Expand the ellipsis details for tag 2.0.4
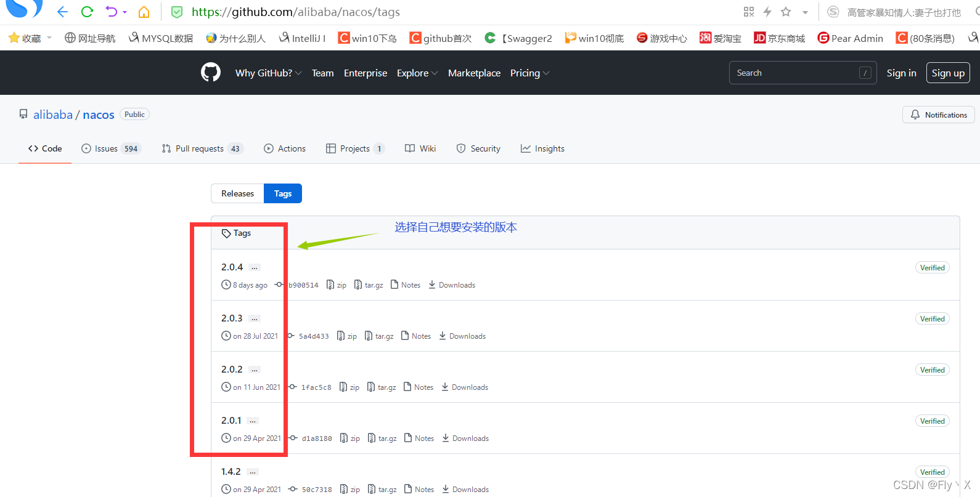The image size is (980, 497). [x=255, y=267]
